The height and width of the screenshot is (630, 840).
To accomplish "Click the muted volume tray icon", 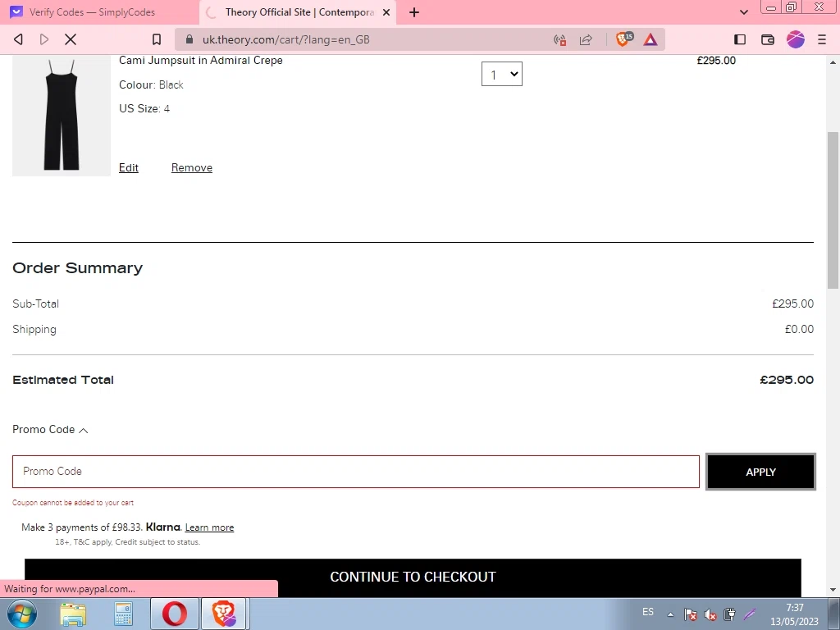I will [710, 614].
